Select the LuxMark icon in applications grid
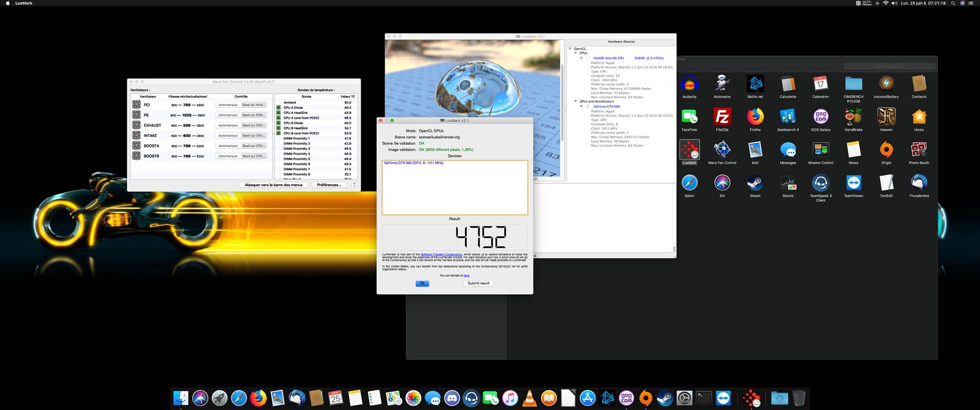 pyautogui.click(x=689, y=149)
